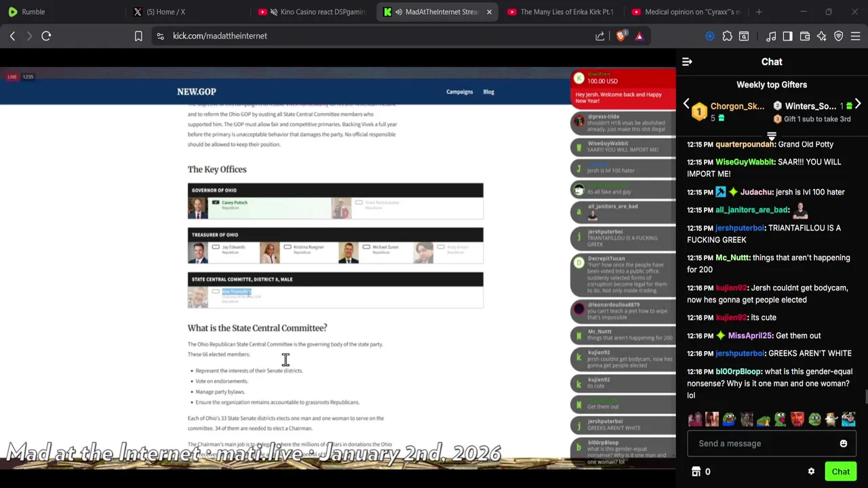Close the MadAtTheInternet Stream tab
This screenshot has height=488, width=868.
489,12
